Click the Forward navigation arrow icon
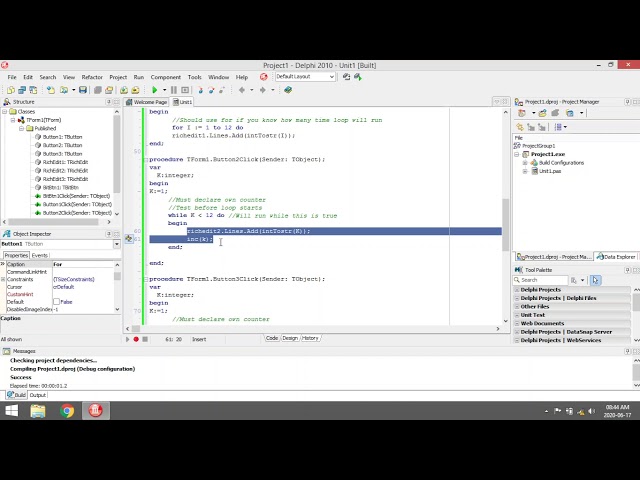This screenshot has width=640, height=480. tap(262, 90)
